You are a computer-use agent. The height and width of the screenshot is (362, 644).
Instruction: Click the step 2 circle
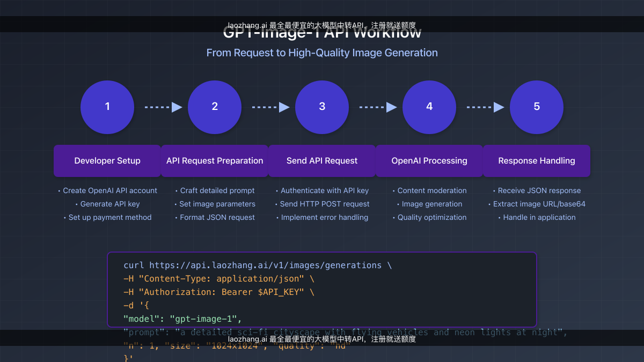click(215, 107)
